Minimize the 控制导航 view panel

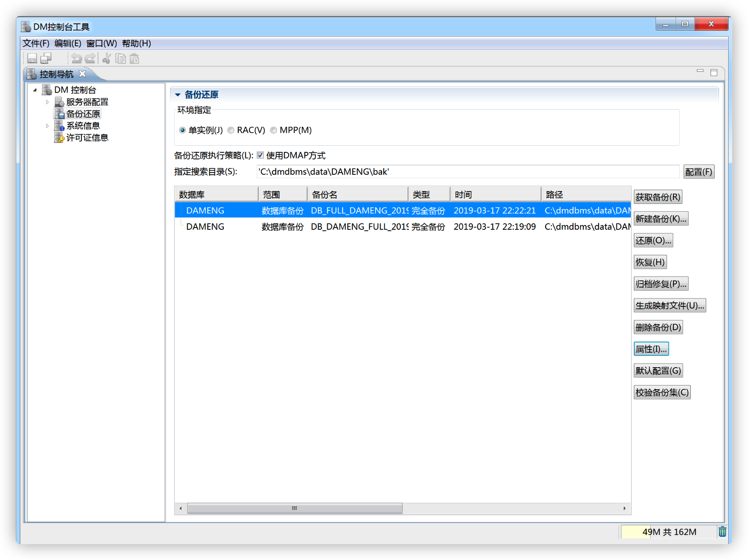(x=700, y=71)
